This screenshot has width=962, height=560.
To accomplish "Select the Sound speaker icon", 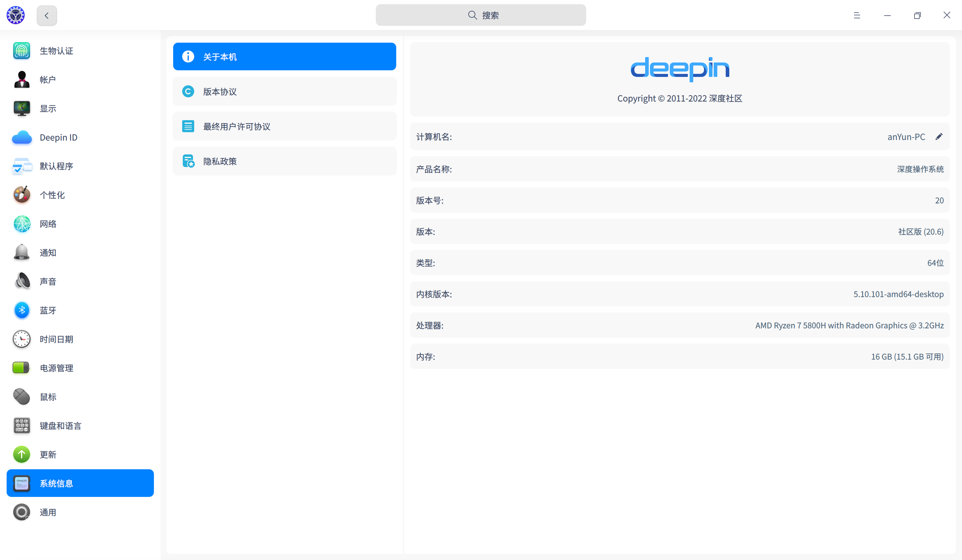I will pos(22,282).
